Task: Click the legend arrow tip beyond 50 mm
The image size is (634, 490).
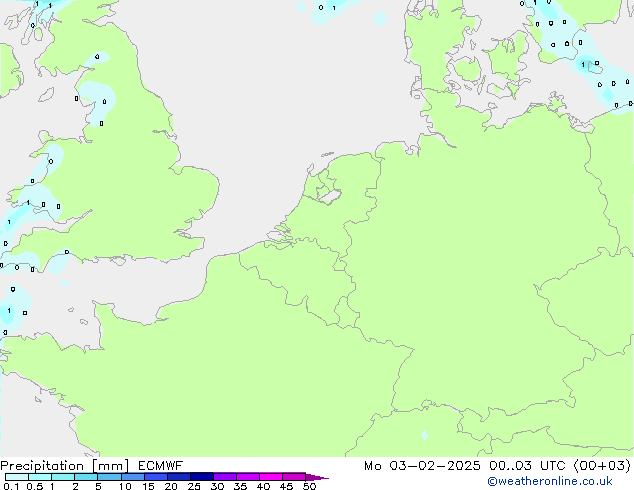Action: [317, 477]
